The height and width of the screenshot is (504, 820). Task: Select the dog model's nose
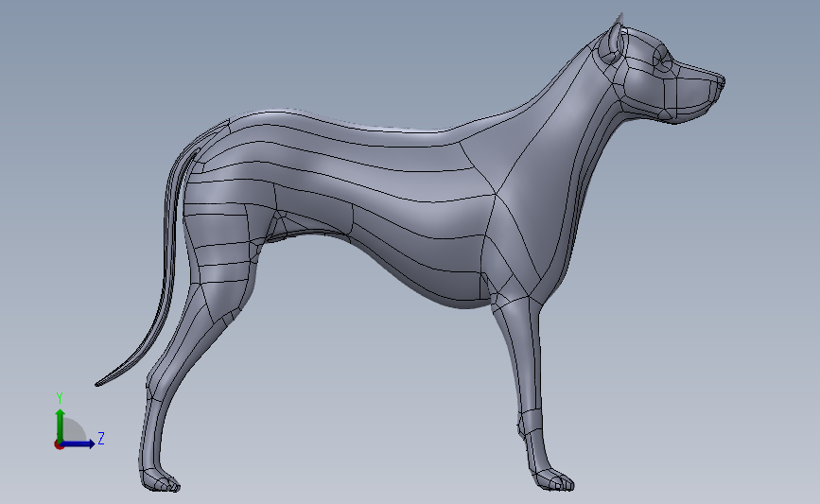point(720,82)
